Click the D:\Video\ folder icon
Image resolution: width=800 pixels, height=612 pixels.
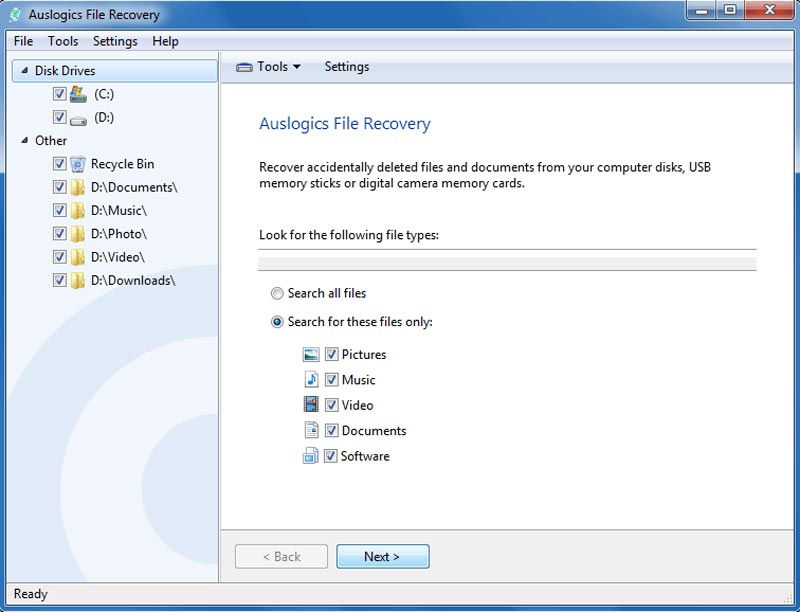pos(78,257)
